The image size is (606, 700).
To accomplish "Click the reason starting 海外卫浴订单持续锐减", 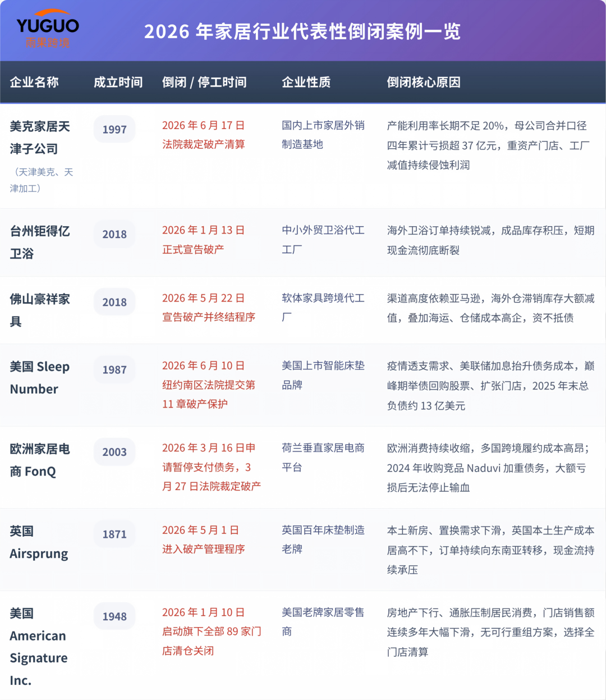I will coord(490,240).
